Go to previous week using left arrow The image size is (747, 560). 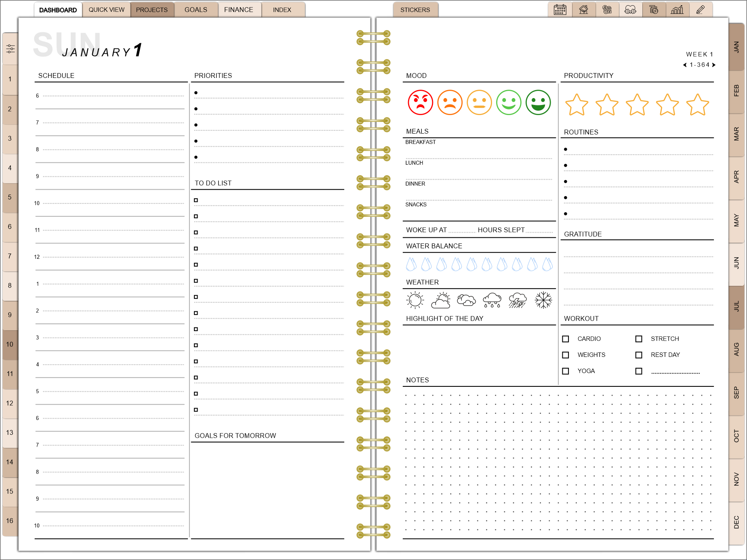pyautogui.click(x=685, y=65)
